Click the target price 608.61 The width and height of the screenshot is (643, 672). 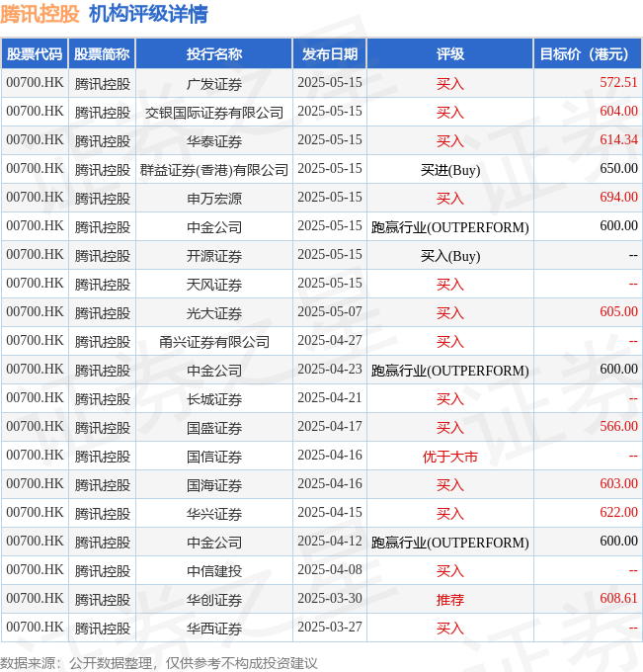coord(618,598)
